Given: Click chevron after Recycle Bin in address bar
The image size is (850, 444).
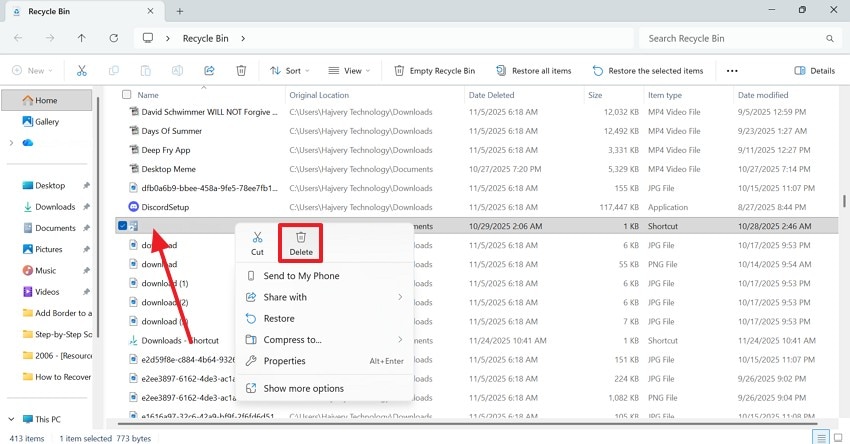Looking at the screenshot, I should coord(243,38).
